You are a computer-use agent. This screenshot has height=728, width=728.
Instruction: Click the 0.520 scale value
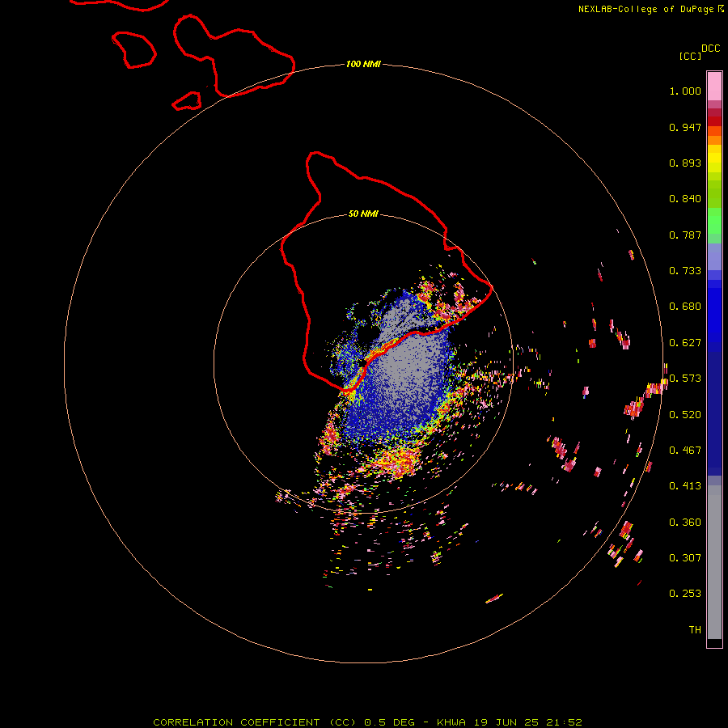point(685,415)
